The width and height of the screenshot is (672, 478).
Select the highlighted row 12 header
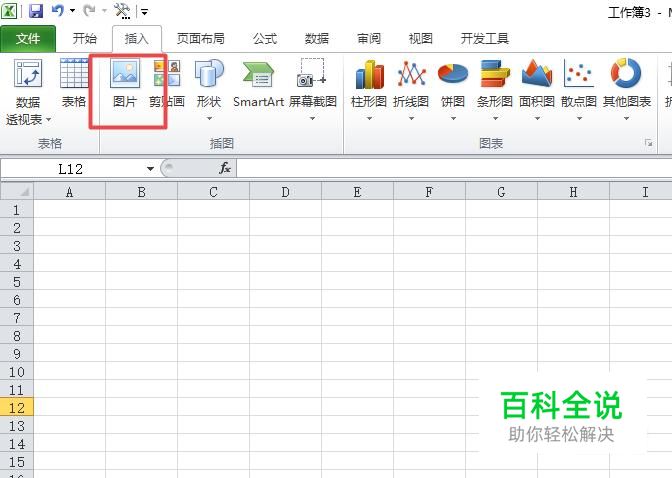[x=17, y=408]
